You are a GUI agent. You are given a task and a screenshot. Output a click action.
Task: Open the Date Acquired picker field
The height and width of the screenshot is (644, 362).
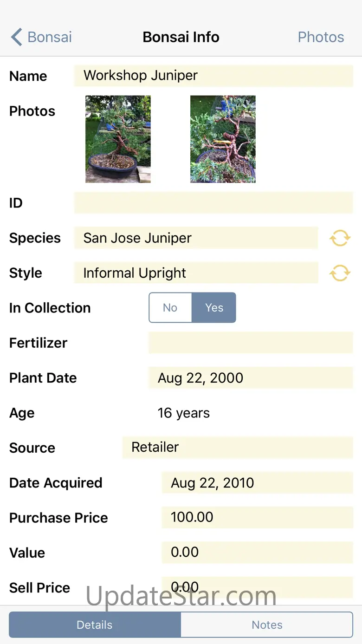point(257,483)
